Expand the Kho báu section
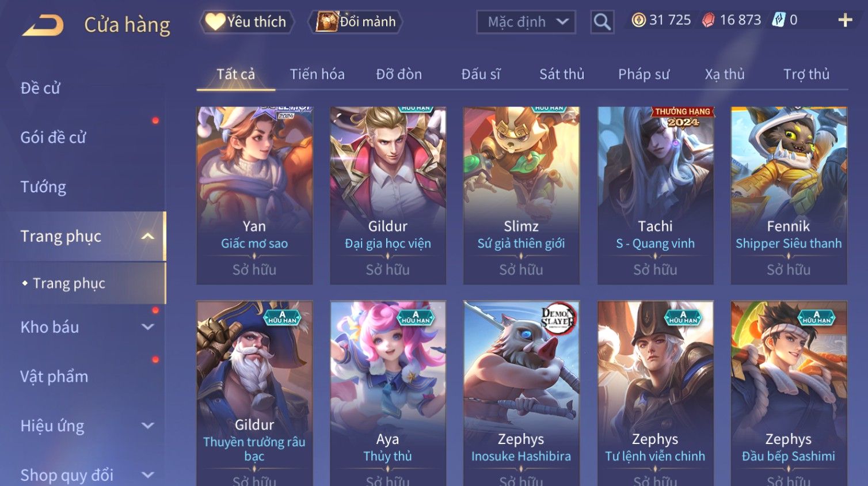This screenshot has width=868, height=486. [148, 327]
